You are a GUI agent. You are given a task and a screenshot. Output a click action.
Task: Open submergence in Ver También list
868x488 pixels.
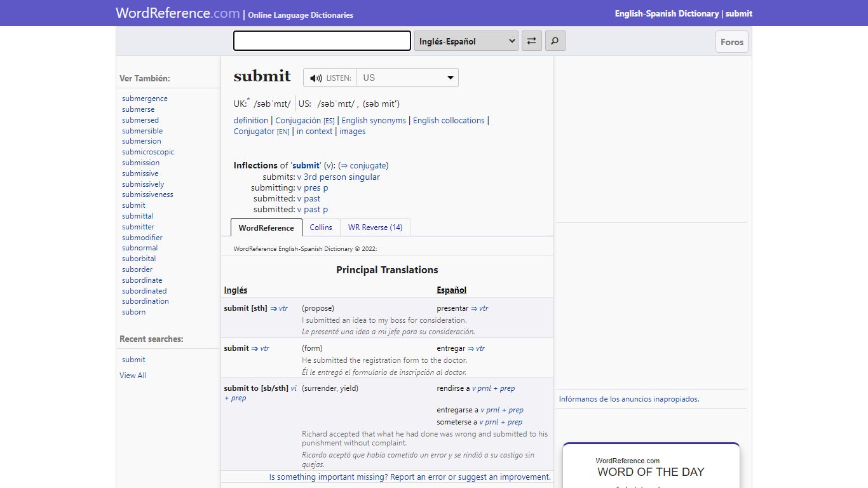[x=145, y=98]
